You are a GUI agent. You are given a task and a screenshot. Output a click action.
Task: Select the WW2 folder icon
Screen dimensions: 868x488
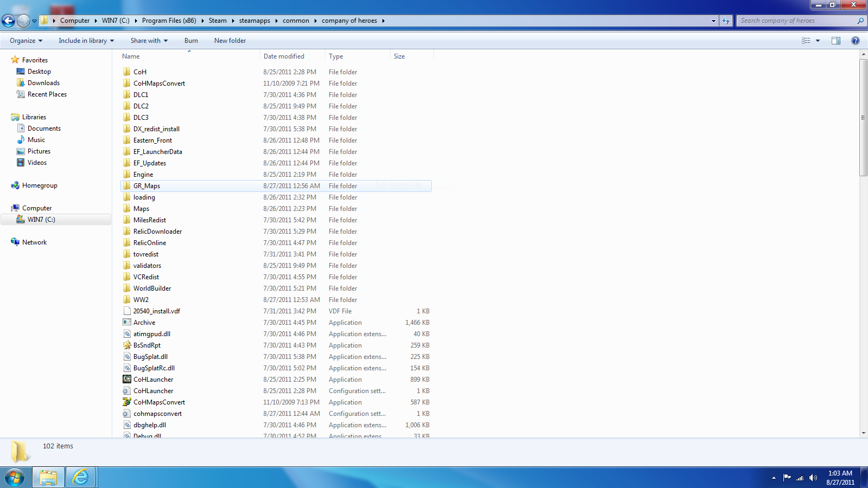pos(127,299)
